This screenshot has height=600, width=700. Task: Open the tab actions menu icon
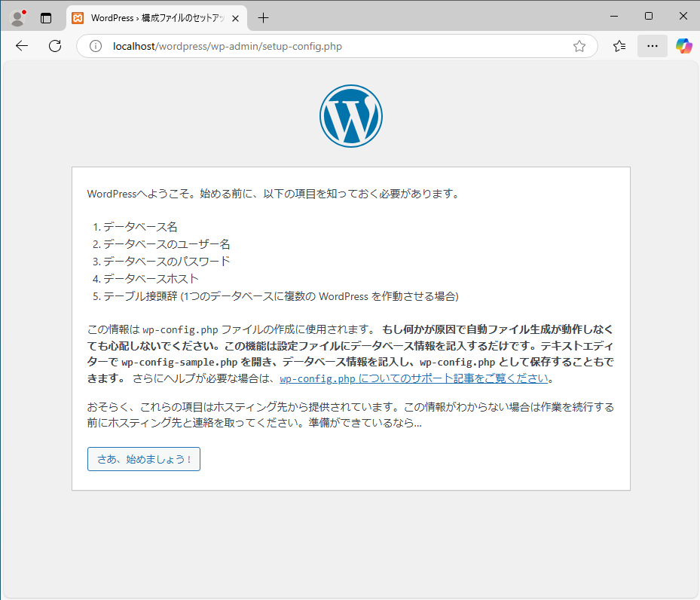46,17
